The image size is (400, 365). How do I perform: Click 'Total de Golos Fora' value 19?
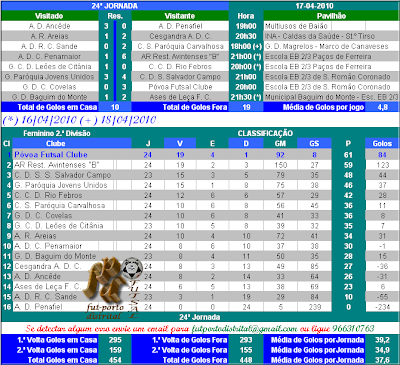point(246,107)
